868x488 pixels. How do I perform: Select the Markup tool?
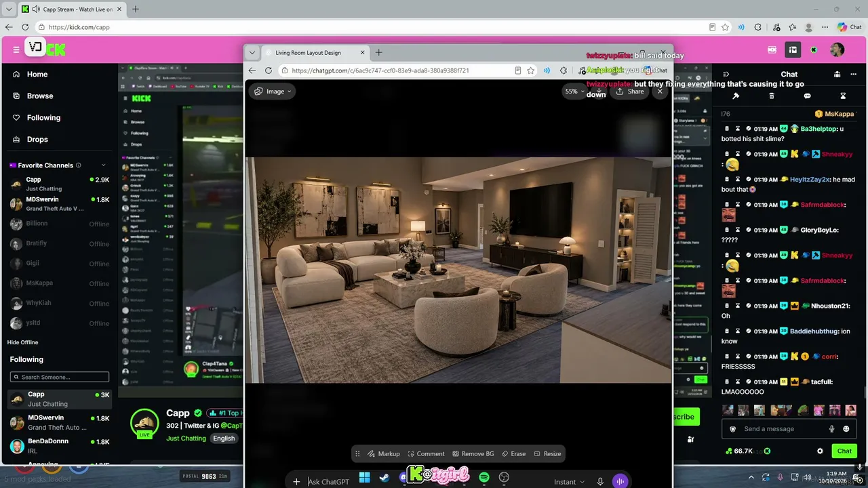pyautogui.click(x=383, y=454)
